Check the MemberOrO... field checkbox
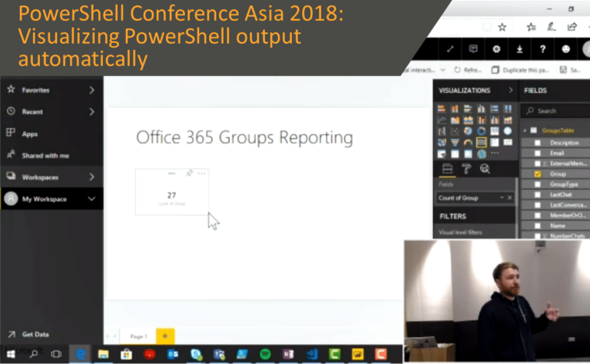This screenshot has height=364, width=590. tap(537, 216)
